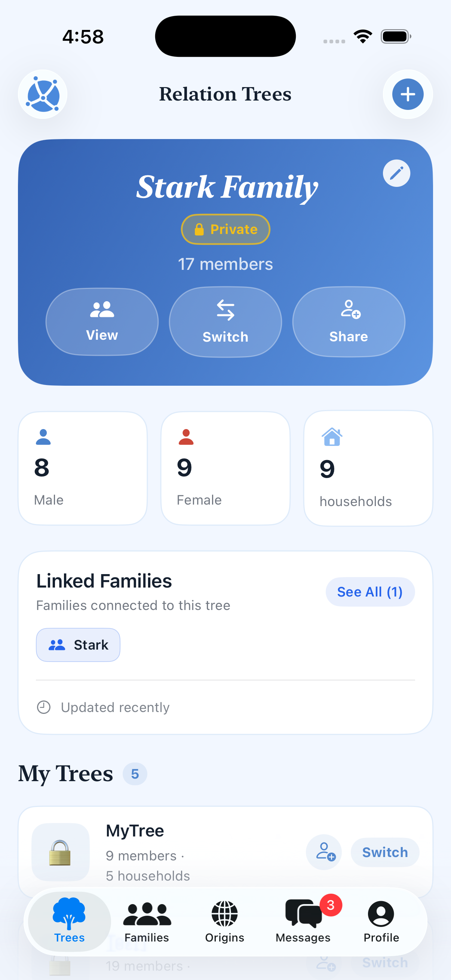Viewport: 451px width, 980px height.
Task: Add a new tree with plus icon
Action: (x=408, y=94)
